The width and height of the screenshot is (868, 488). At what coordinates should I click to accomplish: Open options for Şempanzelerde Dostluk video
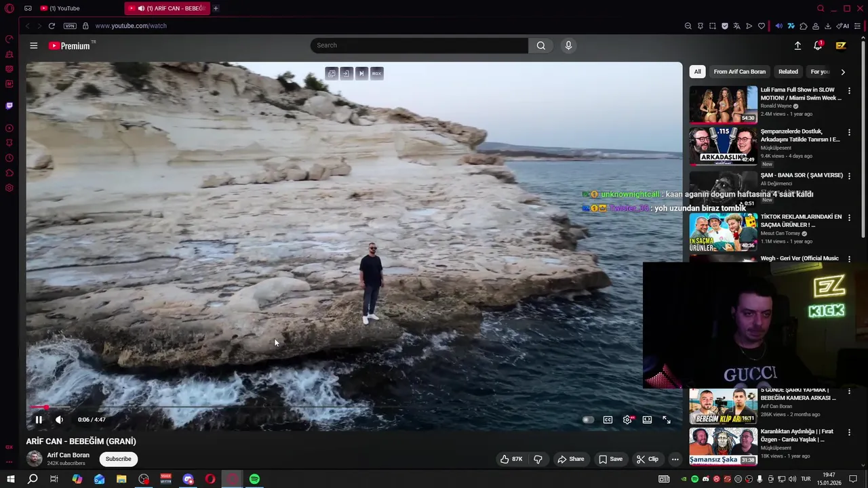[x=849, y=133]
